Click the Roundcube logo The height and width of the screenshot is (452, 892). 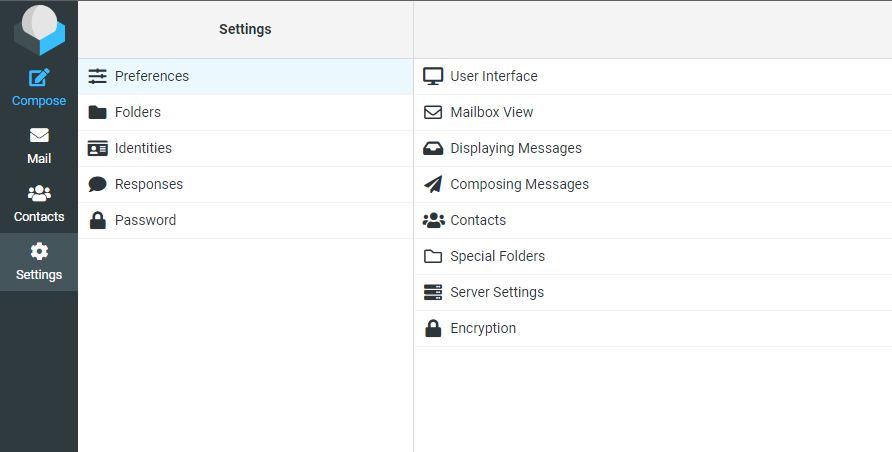point(39,30)
